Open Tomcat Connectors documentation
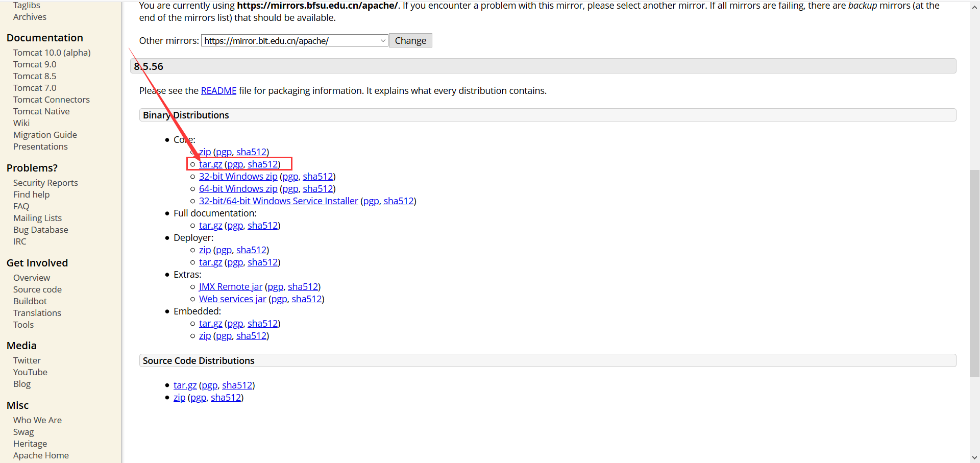 click(51, 100)
